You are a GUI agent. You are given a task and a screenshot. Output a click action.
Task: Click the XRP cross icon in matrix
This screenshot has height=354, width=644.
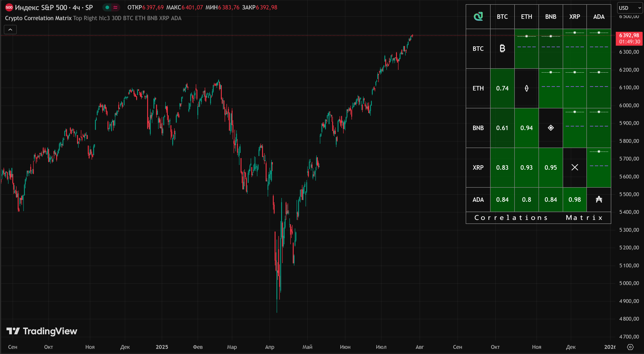click(x=575, y=167)
